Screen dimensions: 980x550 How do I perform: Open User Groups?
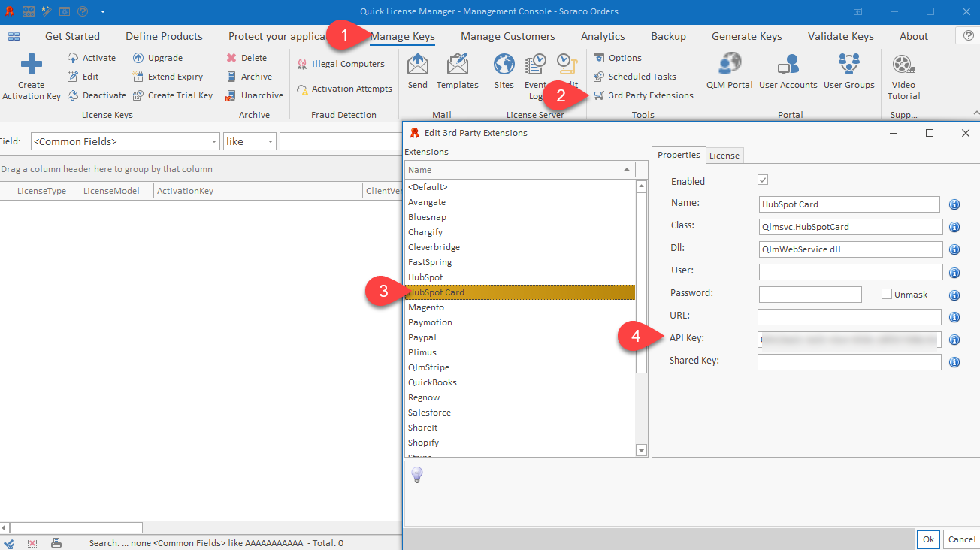[849, 71]
